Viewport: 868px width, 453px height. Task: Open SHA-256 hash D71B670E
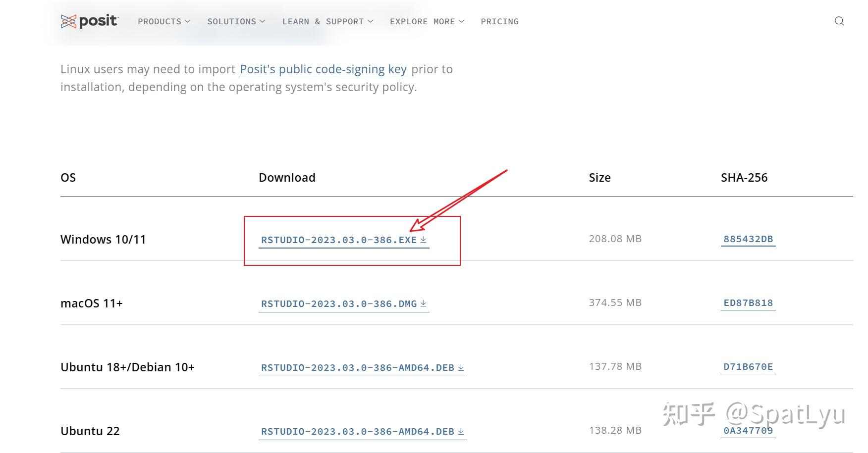coord(748,367)
